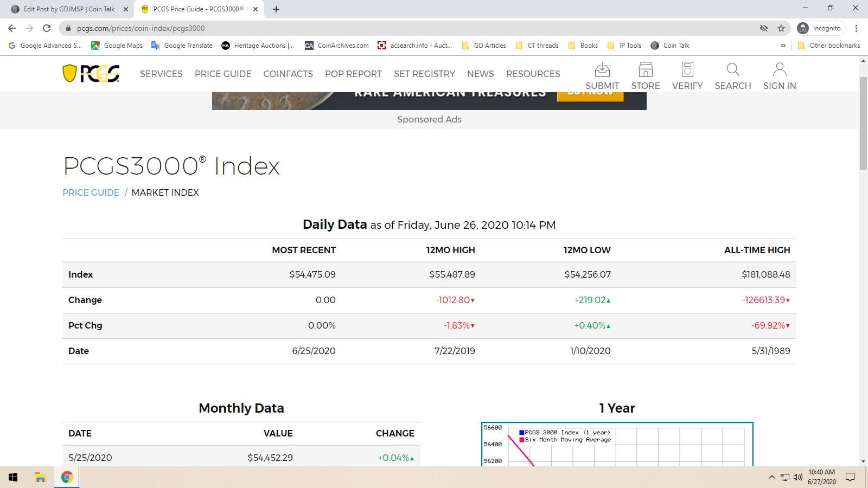Click the PCGS shield logo
The height and width of the screenshot is (488, 868).
[91, 73]
